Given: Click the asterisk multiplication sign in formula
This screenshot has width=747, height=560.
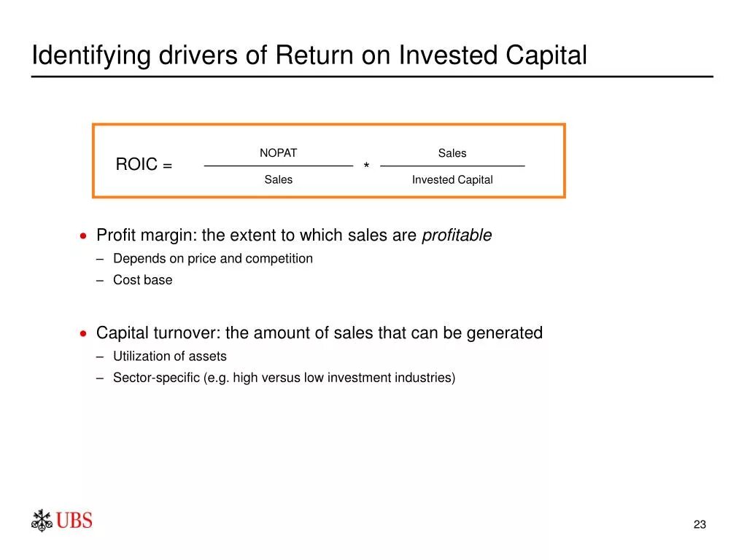Looking at the screenshot, I should coord(366,166).
